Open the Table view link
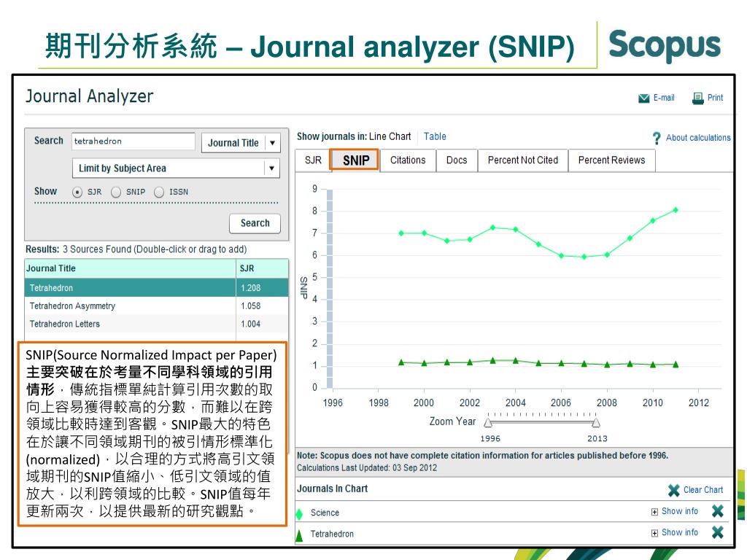The height and width of the screenshot is (560, 747). (435, 136)
